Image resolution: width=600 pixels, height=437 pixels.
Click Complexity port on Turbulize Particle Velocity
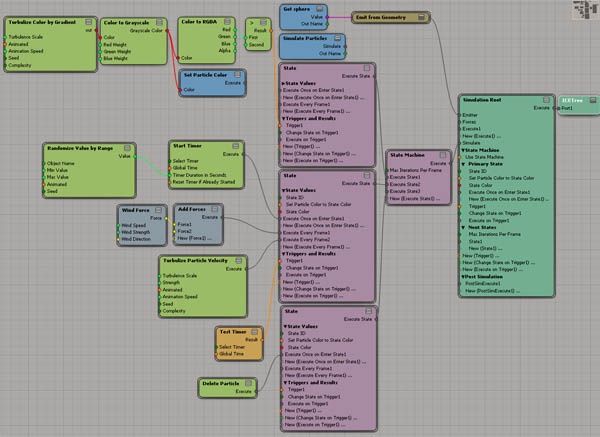(x=160, y=311)
